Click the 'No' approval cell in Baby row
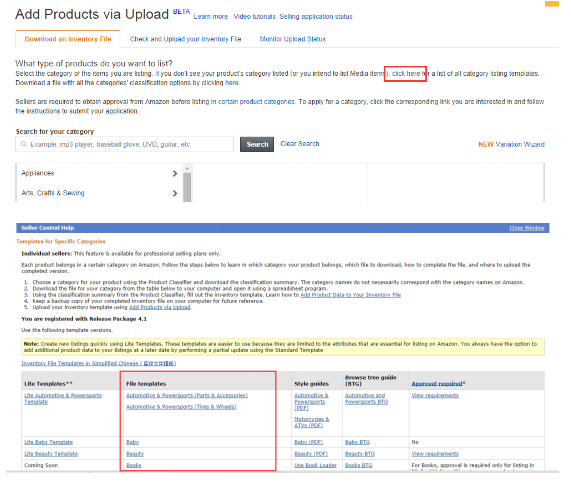The image size is (571, 486). pyautogui.click(x=415, y=442)
